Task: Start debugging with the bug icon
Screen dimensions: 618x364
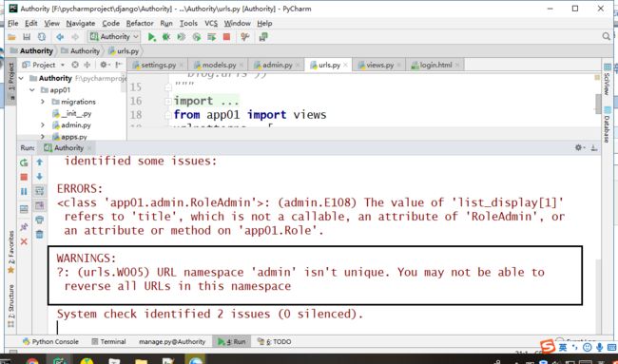Action: point(166,37)
